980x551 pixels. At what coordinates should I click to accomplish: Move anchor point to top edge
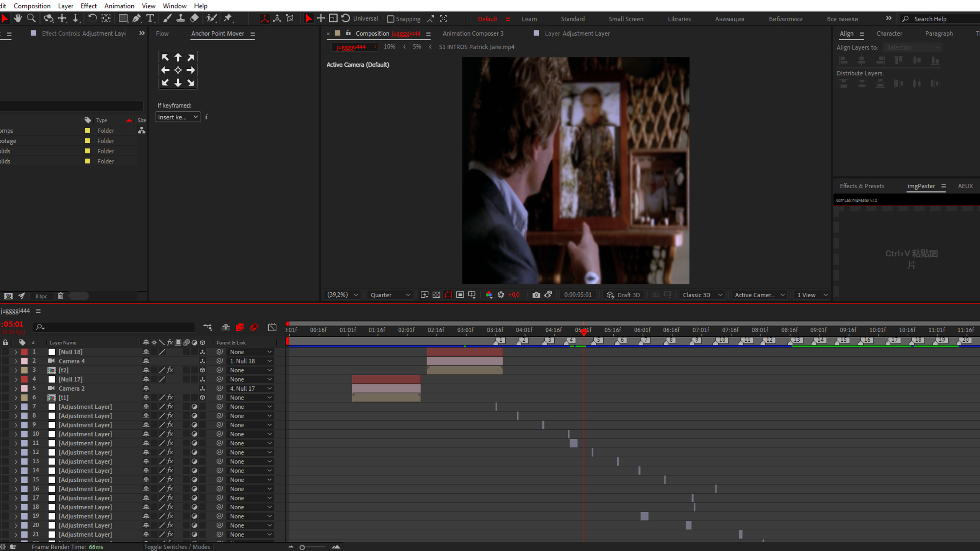(x=178, y=57)
